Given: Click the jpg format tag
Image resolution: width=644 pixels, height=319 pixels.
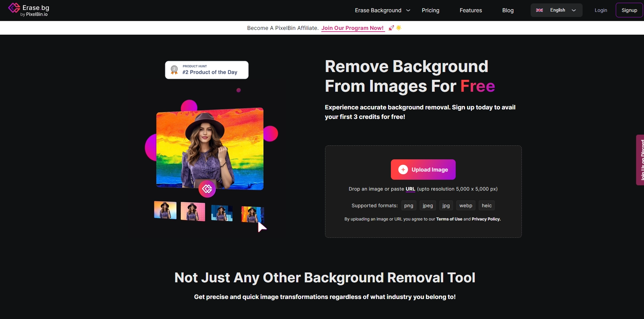Looking at the screenshot, I should pos(446,206).
